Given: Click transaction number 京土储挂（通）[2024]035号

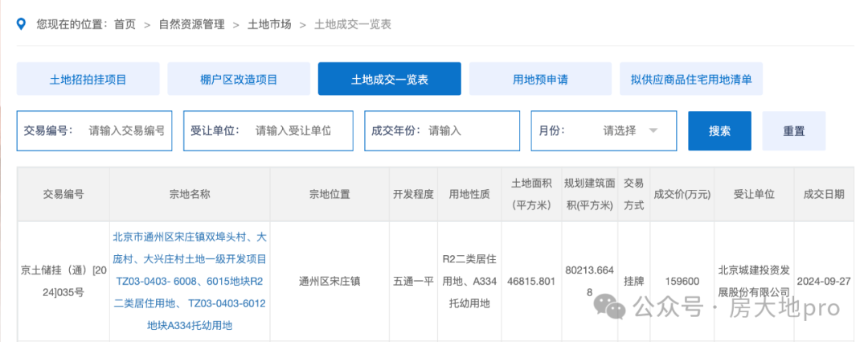Looking at the screenshot, I should tap(63, 282).
